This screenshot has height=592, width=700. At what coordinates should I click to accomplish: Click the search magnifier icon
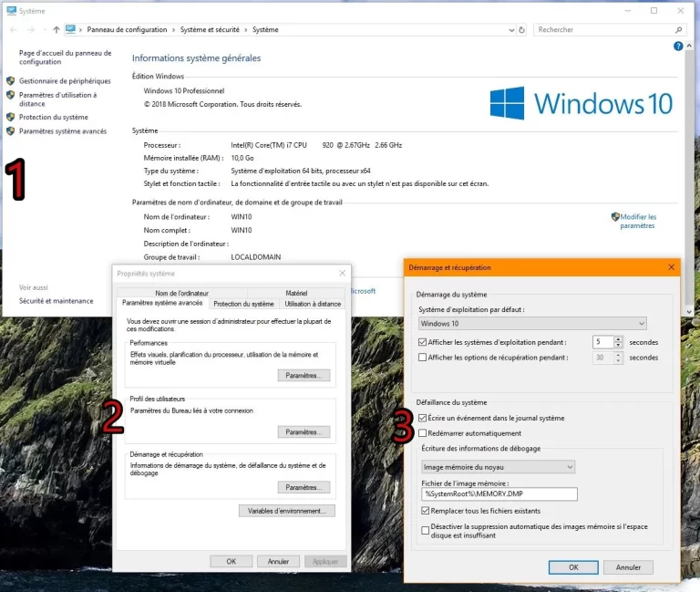point(678,30)
